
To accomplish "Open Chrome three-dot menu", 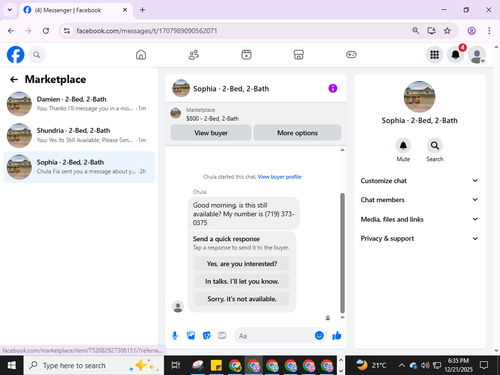I will tap(489, 31).
